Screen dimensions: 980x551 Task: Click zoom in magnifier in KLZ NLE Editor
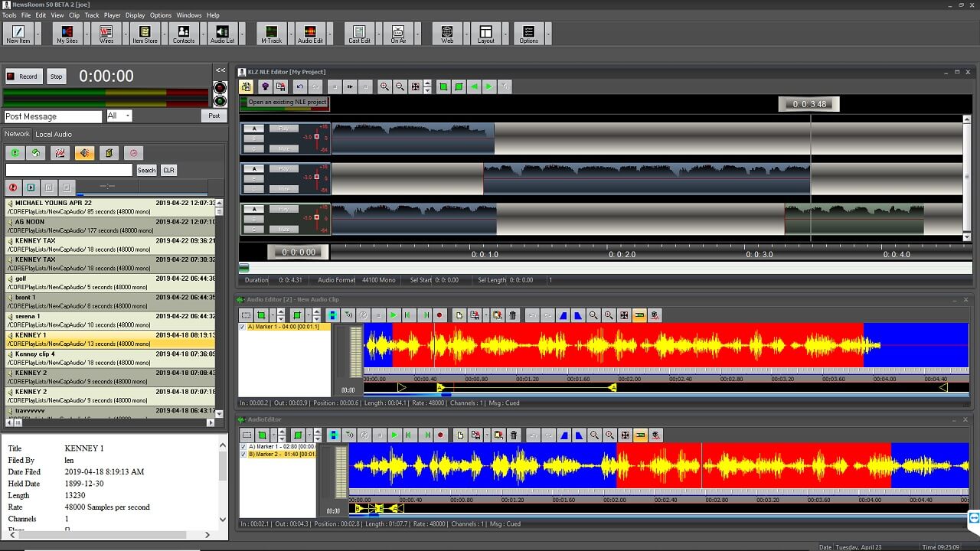pos(384,87)
